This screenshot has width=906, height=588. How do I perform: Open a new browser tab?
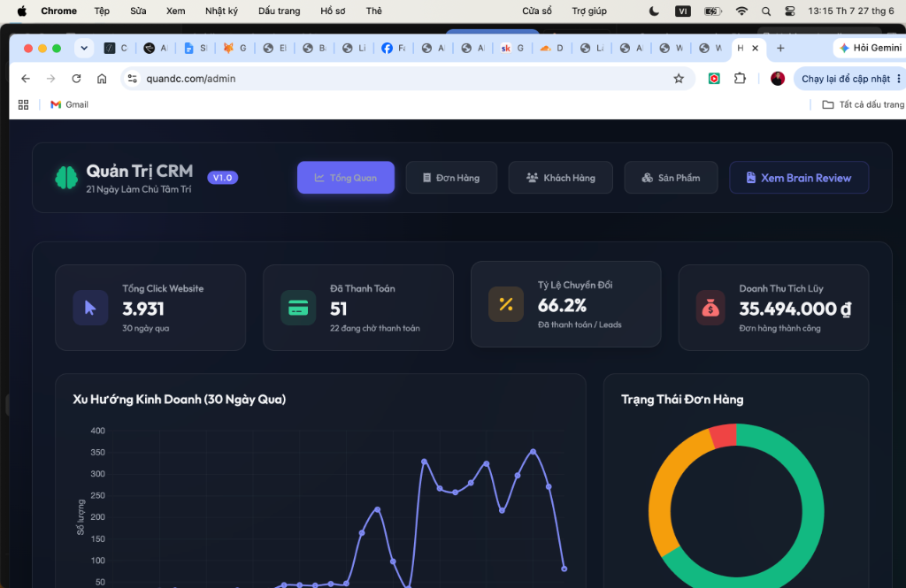(x=780, y=48)
